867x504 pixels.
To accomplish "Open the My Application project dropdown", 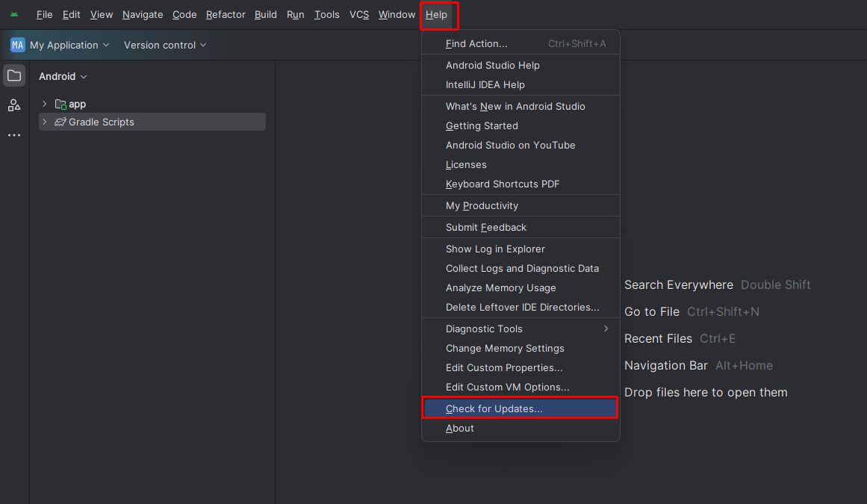I will point(69,45).
